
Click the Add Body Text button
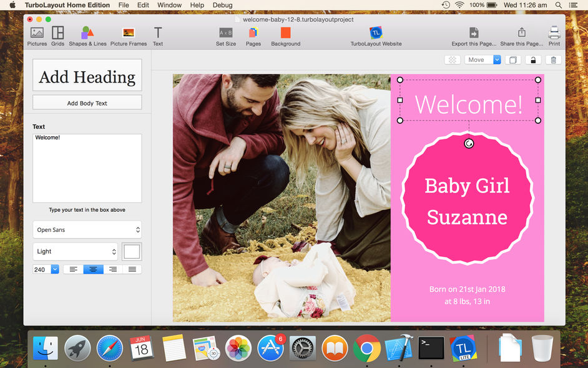(x=87, y=103)
